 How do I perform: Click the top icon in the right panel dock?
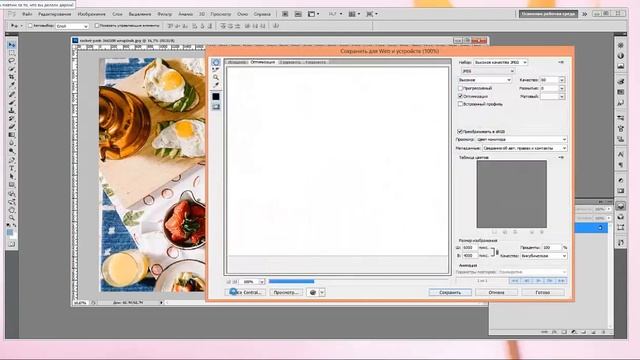621,45
